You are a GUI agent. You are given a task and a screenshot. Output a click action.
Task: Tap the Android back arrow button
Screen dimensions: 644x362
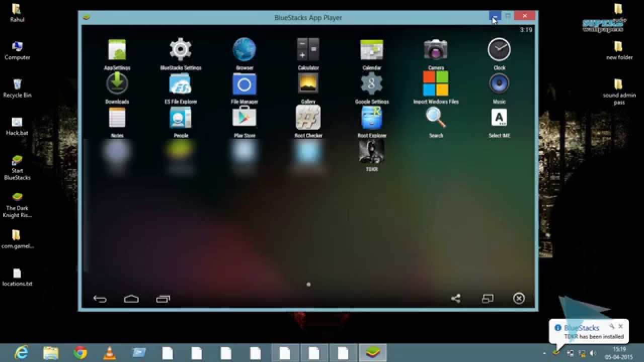tap(100, 299)
